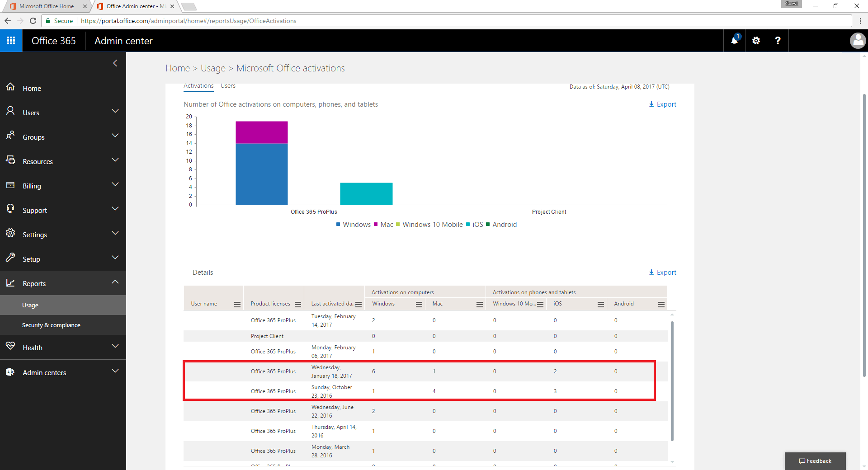Select the Billing icon in sidebar
868x470 pixels.
[x=10, y=186]
